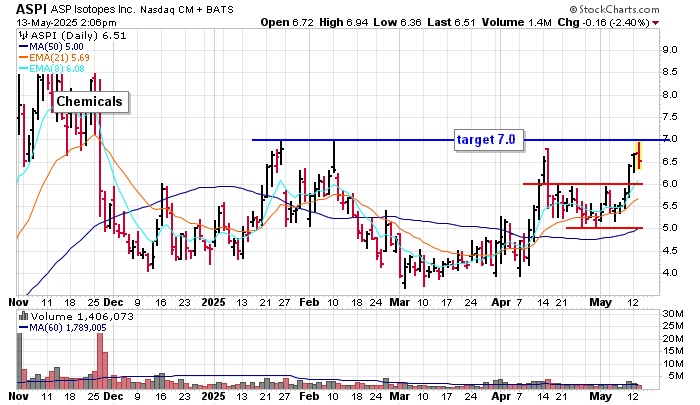
Task: Click the volume bars icon beside Volume label
Action: pos(23,316)
